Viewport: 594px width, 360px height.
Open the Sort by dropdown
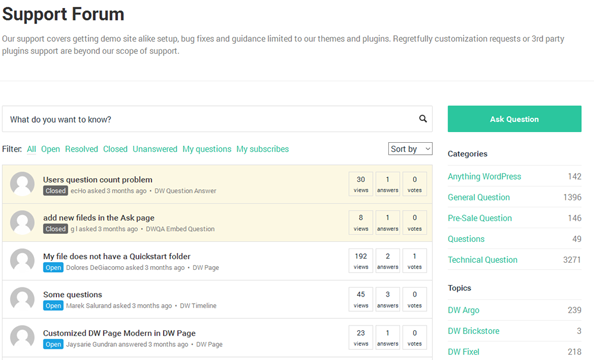[x=410, y=149]
